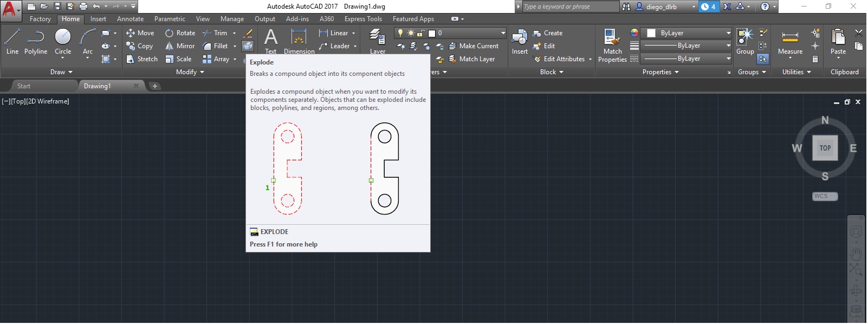Expand the Draw panel
This screenshot has width=868, height=324.
pyautogui.click(x=61, y=72)
